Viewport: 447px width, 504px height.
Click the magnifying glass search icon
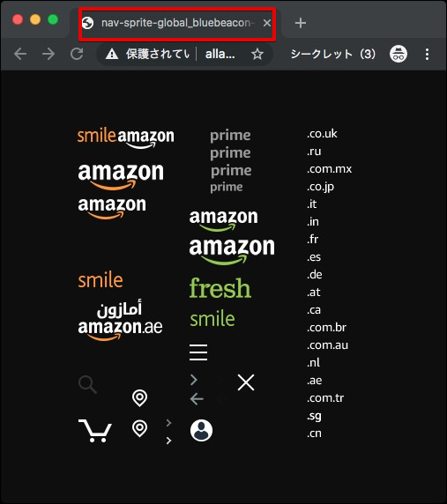tap(87, 384)
